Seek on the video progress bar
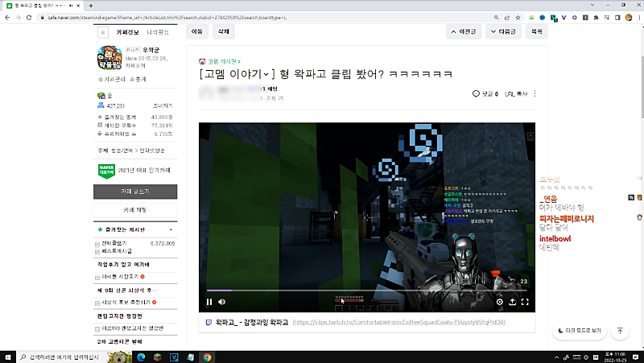The height and width of the screenshot is (363, 644). [x=367, y=291]
